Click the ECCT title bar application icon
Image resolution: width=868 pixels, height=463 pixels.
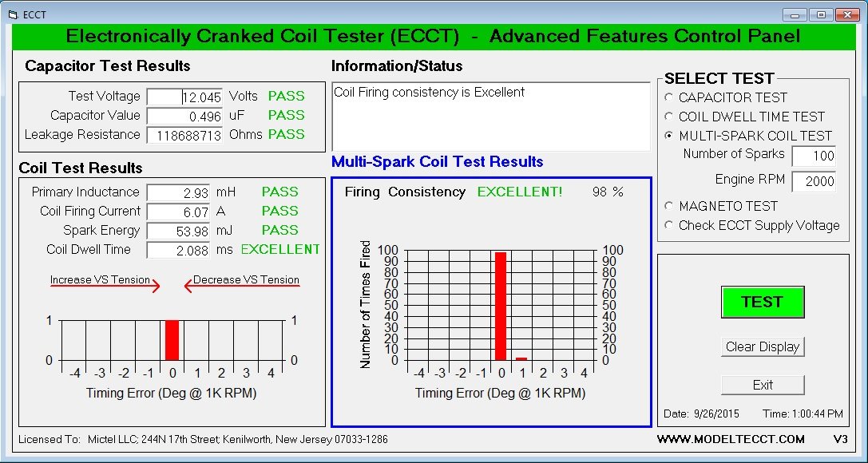click(x=12, y=14)
